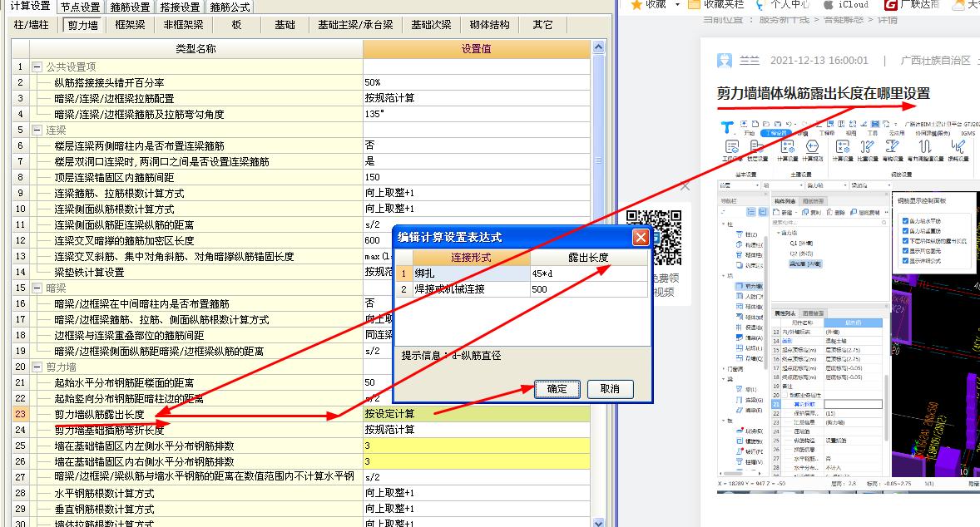Select row 连梁侧面纵筋根数计算方式
The width and height of the screenshot is (980, 527).
(x=196, y=209)
